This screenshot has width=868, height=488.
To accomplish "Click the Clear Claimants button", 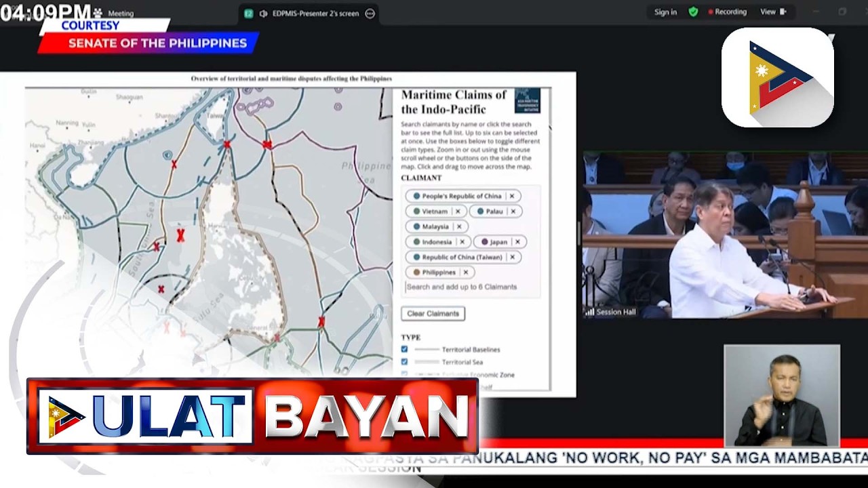I will click(433, 313).
